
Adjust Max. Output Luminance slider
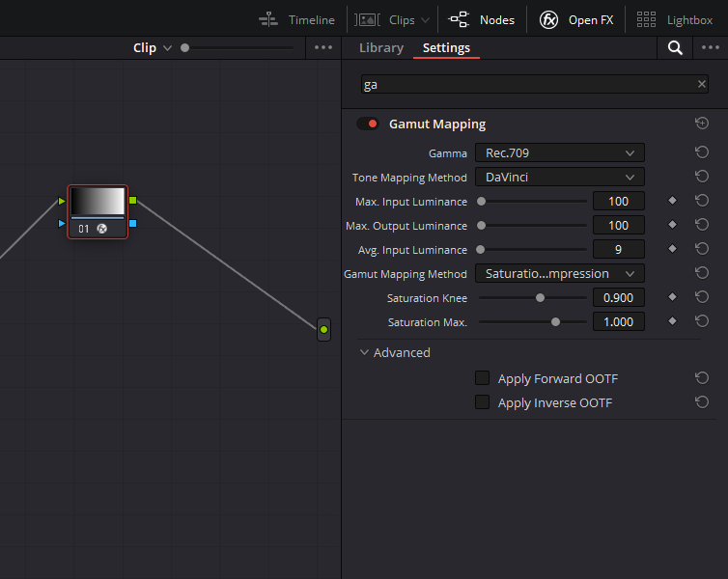coord(482,226)
